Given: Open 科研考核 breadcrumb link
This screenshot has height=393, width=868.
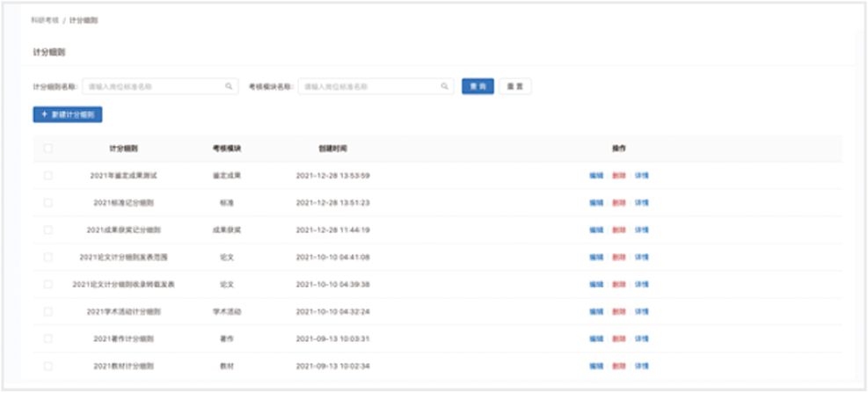Looking at the screenshot, I should click(44, 20).
